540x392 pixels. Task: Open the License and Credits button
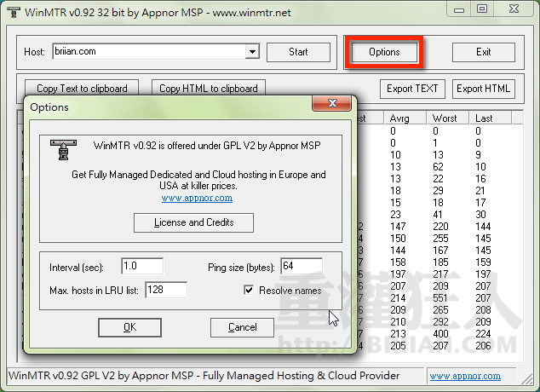click(x=193, y=222)
